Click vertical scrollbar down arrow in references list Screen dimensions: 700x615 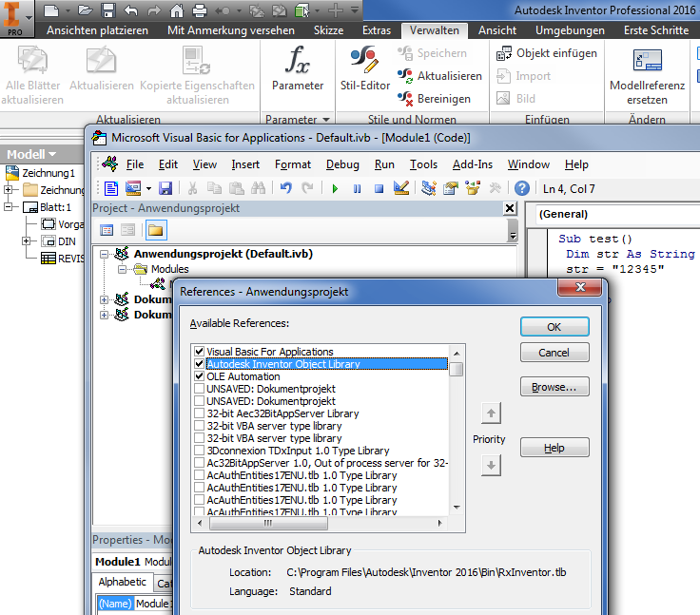pos(457,507)
